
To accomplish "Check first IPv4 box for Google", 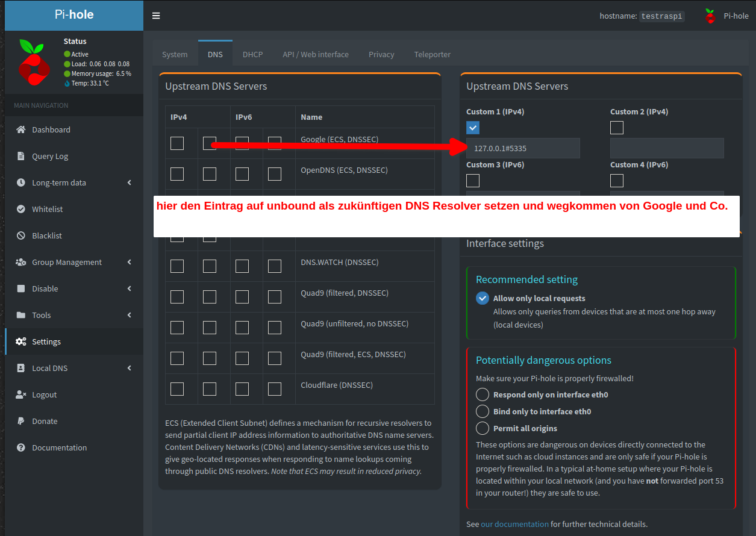I will [x=177, y=143].
